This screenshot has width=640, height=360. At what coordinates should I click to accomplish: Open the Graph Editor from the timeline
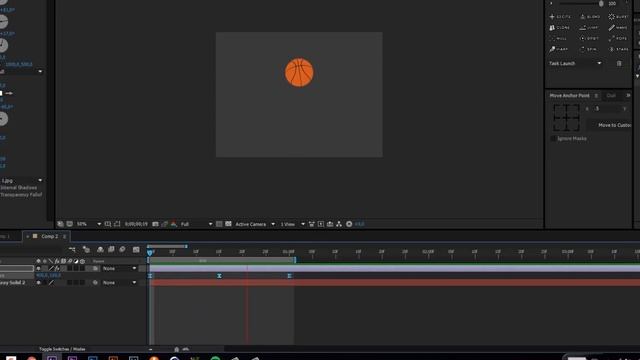tap(136, 249)
